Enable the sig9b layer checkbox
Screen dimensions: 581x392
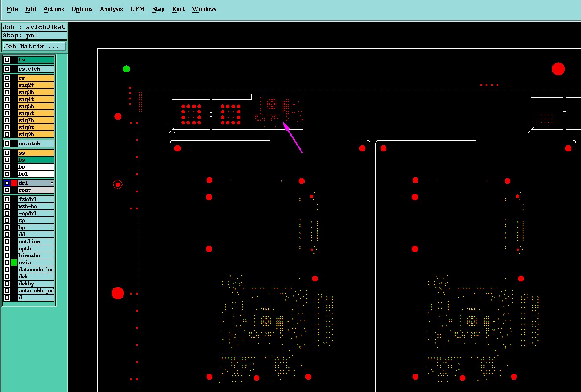tap(7, 134)
